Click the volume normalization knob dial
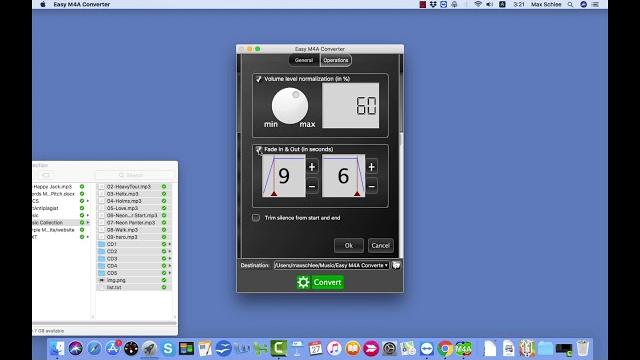640x360 pixels. click(x=290, y=106)
